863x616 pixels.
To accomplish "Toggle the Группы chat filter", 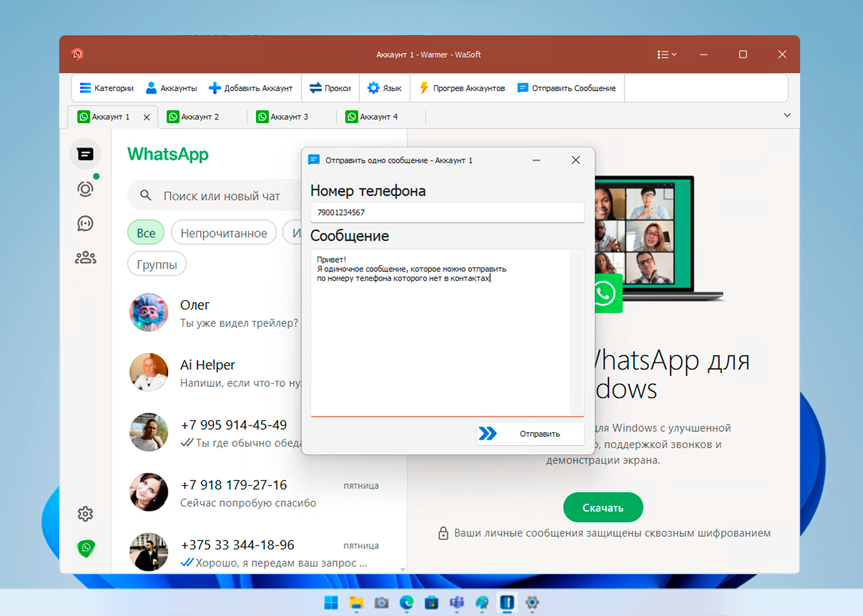I will coord(157,264).
